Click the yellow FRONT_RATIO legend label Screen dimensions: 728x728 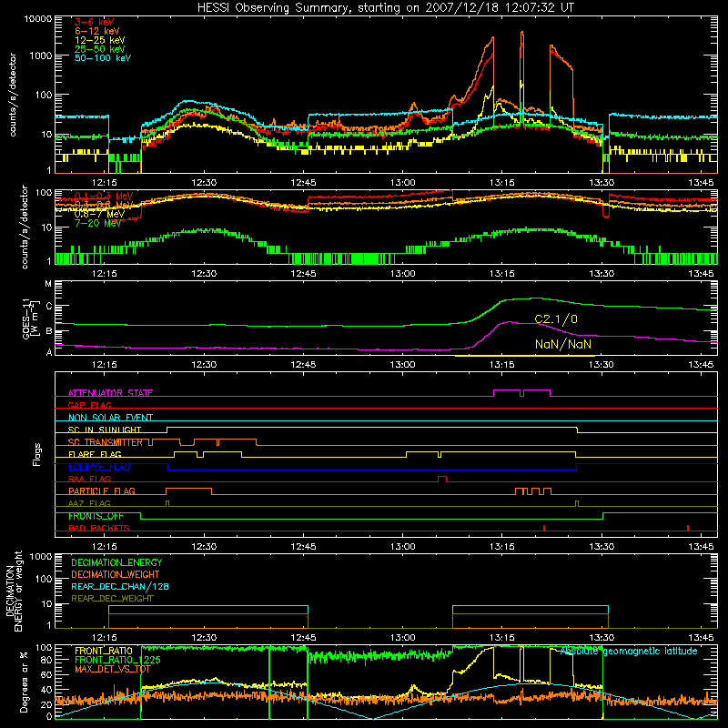tap(104, 651)
